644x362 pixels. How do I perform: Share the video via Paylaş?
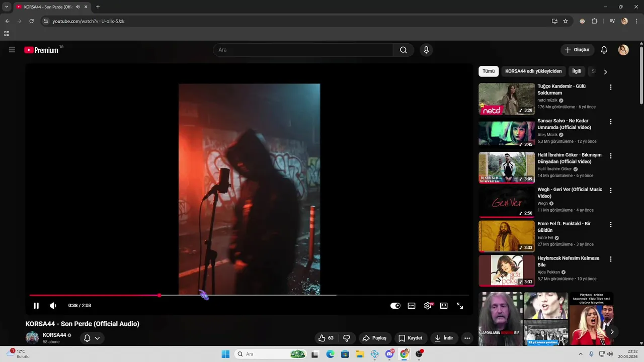[x=374, y=338]
